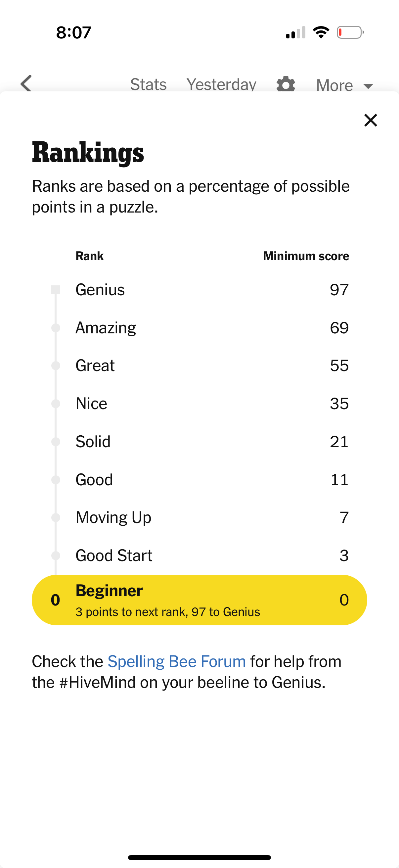This screenshot has height=868, width=399.
Task: Click the Amazing rank progress dot
Action: (56, 327)
